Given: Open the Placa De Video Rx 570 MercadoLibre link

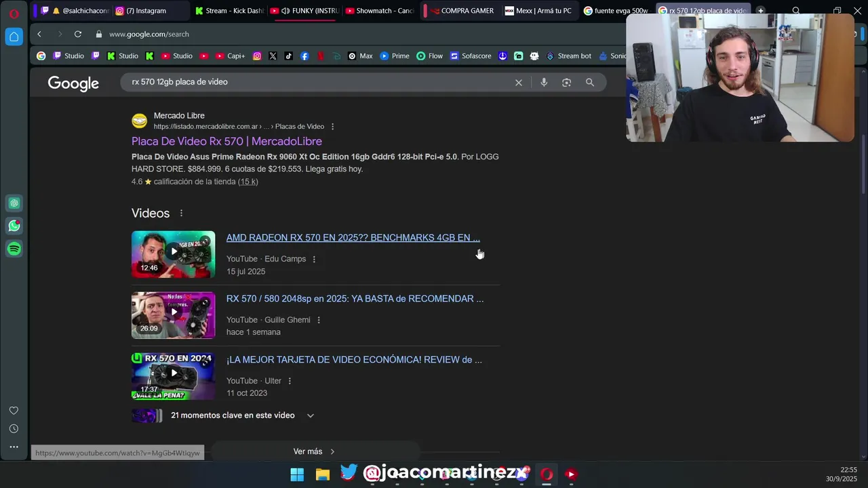Looking at the screenshot, I should [226, 141].
